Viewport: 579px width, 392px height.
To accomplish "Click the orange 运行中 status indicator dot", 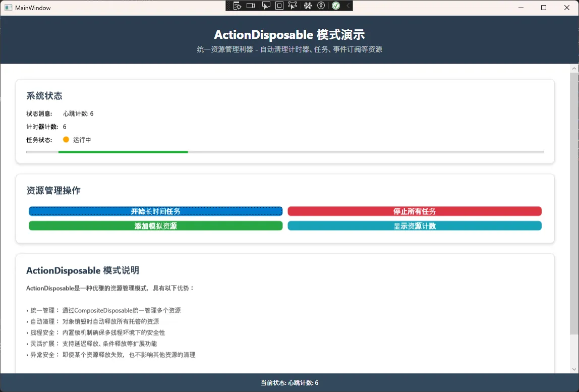I will pos(66,140).
